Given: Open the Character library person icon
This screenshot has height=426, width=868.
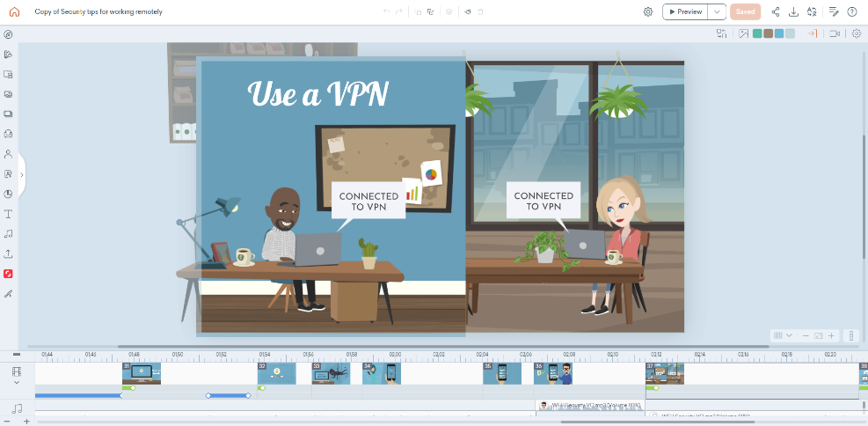Looking at the screenshot, I should (x=8, y=154).
